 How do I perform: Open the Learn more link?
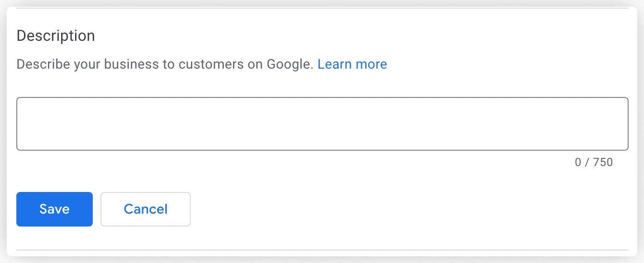point(352,64)
